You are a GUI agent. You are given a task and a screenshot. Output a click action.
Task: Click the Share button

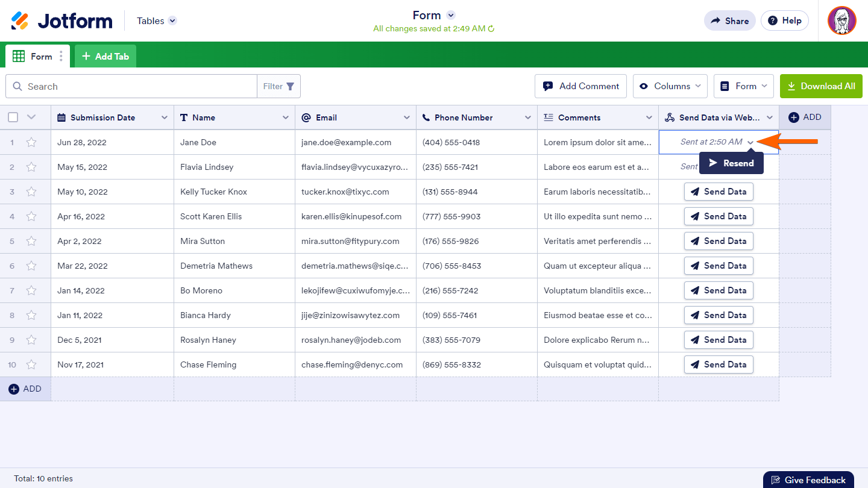[x=730, y=20]
